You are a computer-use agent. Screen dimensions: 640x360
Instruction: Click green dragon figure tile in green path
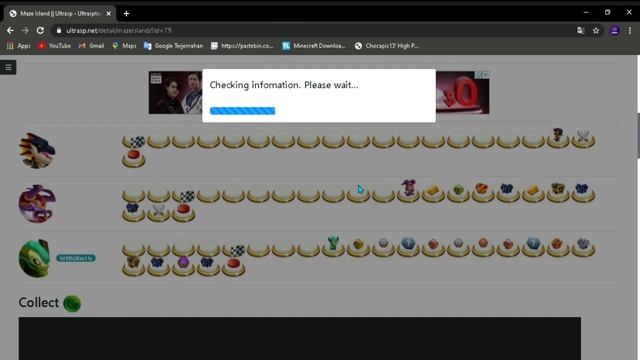[333, 246]
